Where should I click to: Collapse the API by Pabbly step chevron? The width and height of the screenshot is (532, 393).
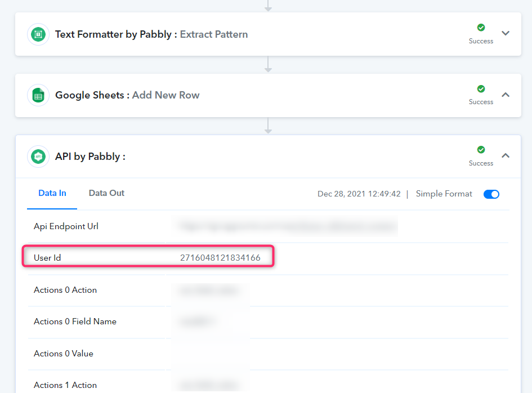(506, 155)
